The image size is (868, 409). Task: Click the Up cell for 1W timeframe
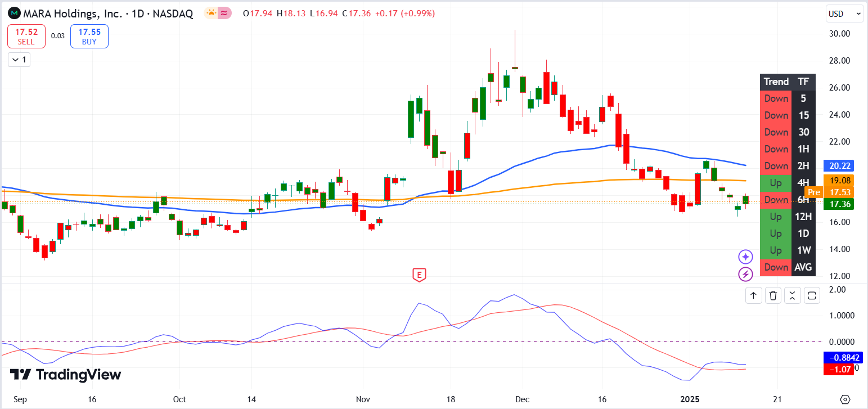point(776,250)
